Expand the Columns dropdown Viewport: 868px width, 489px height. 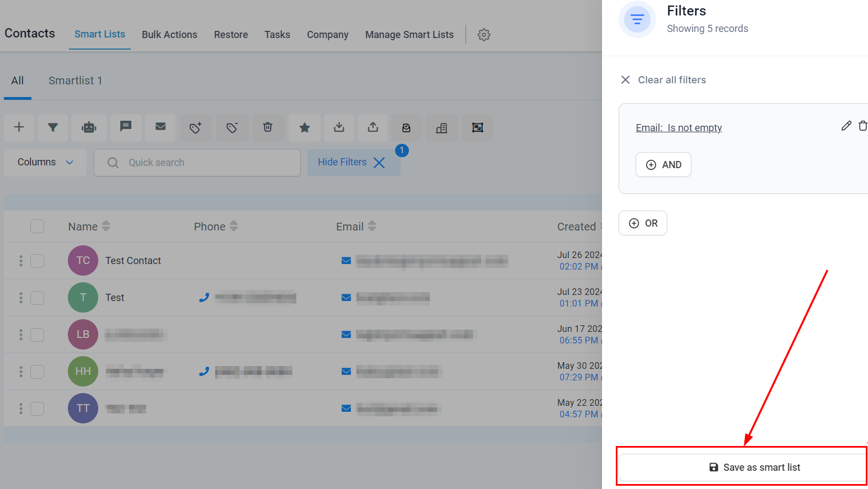pyautogui.click(x=45, y=162)
